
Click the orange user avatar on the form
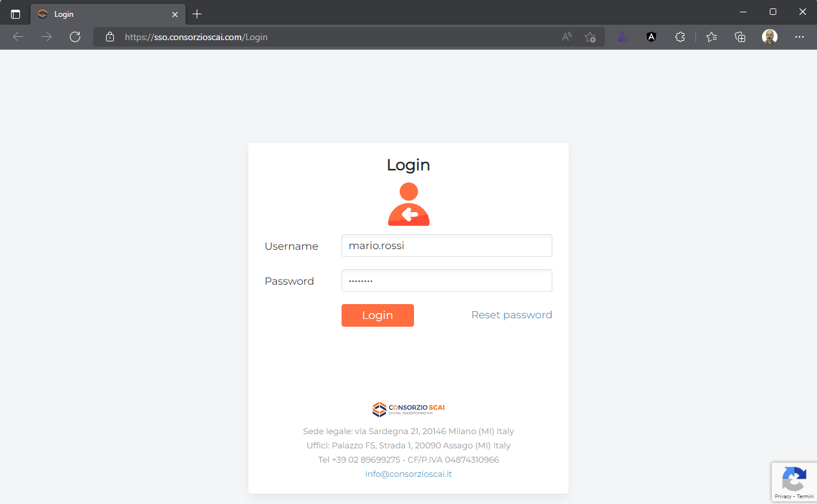coord(408,203)
